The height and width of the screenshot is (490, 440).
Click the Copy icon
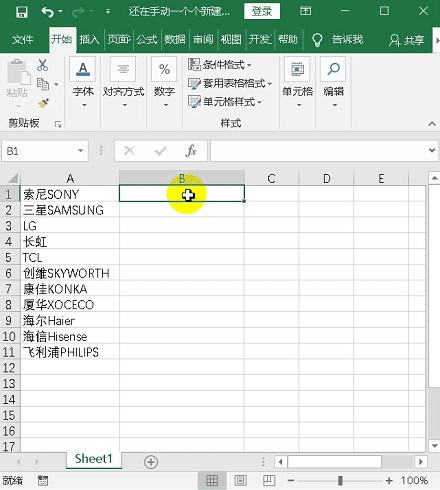43,84
